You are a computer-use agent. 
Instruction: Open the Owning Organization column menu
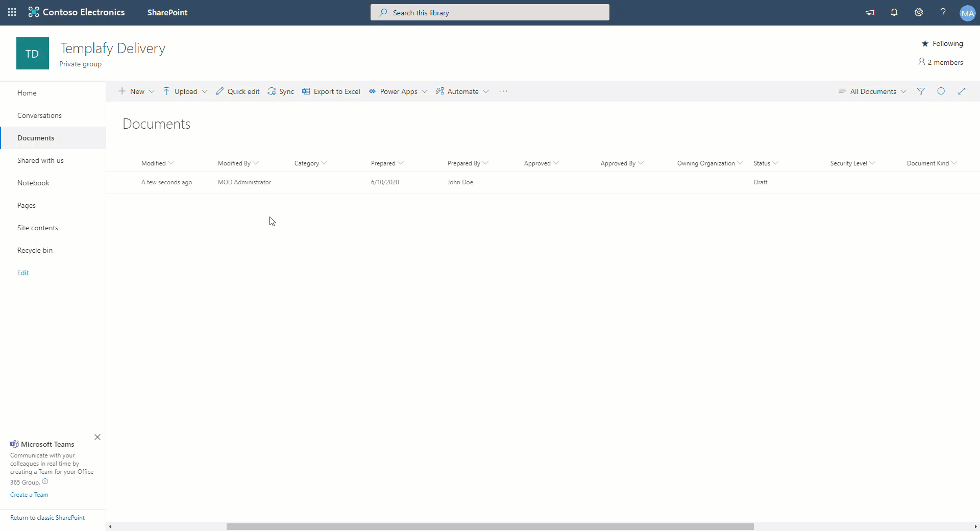click(709, 163)
